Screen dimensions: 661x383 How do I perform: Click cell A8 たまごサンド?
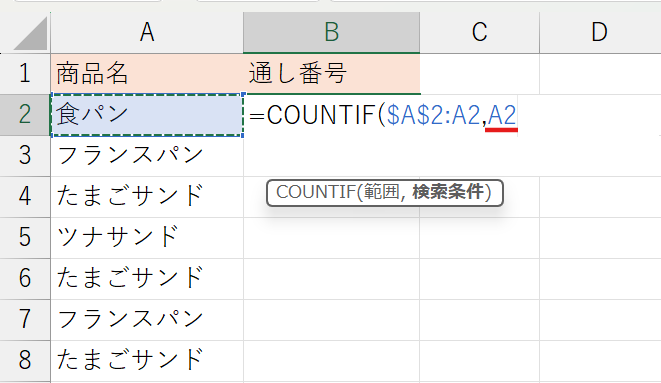(x=147, y=361)
